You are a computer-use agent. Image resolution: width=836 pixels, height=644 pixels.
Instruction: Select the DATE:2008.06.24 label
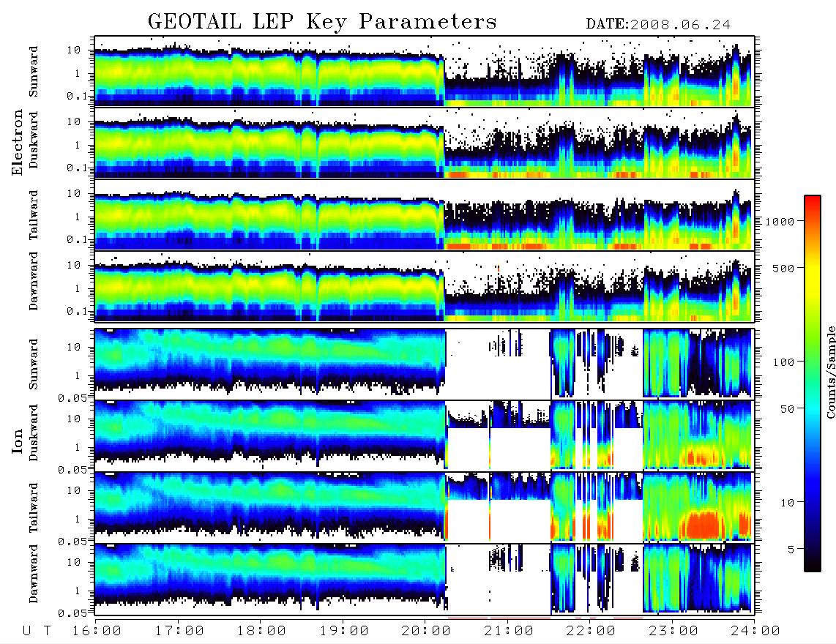click(x=658, y=25)
